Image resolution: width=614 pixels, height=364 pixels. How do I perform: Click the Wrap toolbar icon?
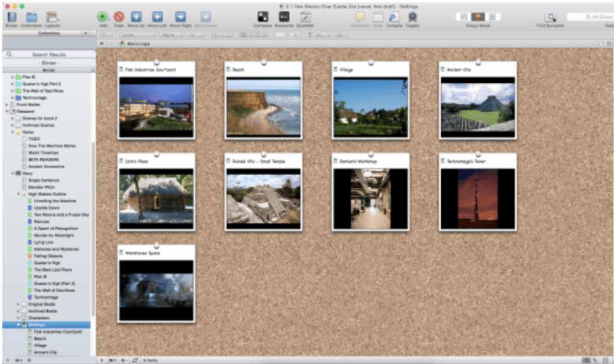(378, 17)
